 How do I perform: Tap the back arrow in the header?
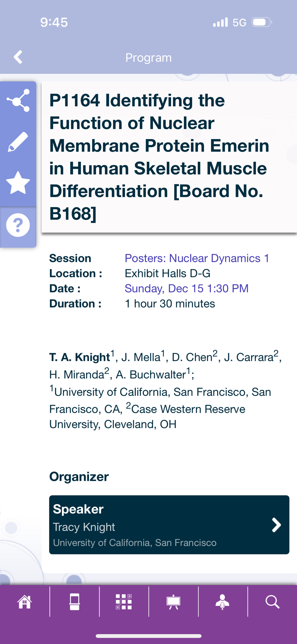tap(18, 57)
